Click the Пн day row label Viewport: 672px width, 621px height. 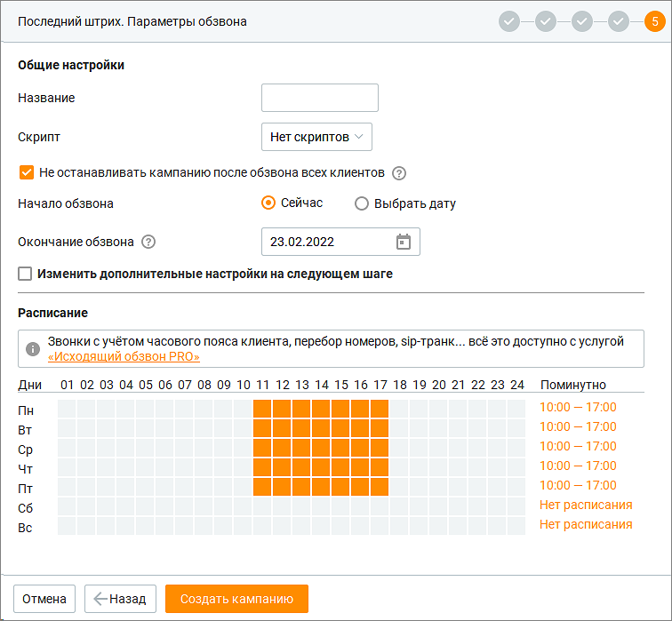click(26, 410)
